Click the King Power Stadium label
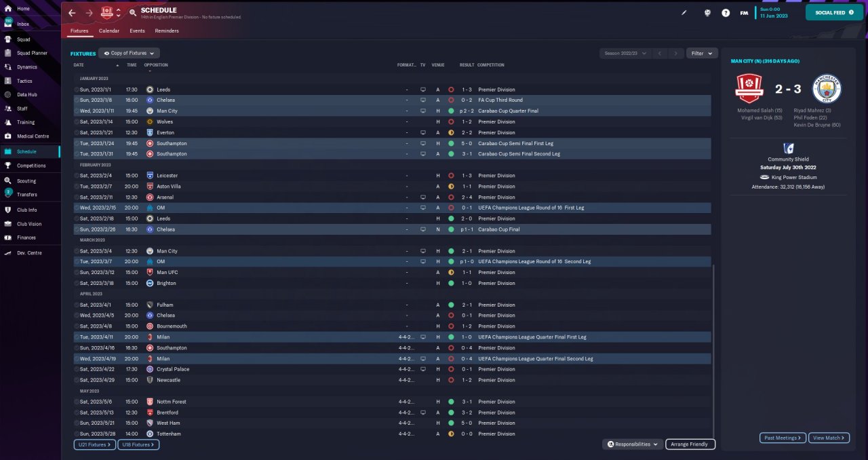This screenshot has width=868, height=460. tap(793, 177)
